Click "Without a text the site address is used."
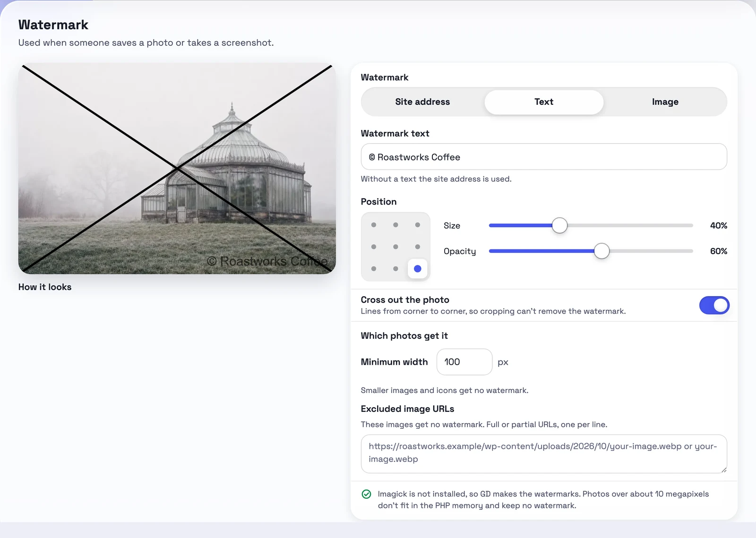Viewport: 756px width, 538px height. coord(436,179)
